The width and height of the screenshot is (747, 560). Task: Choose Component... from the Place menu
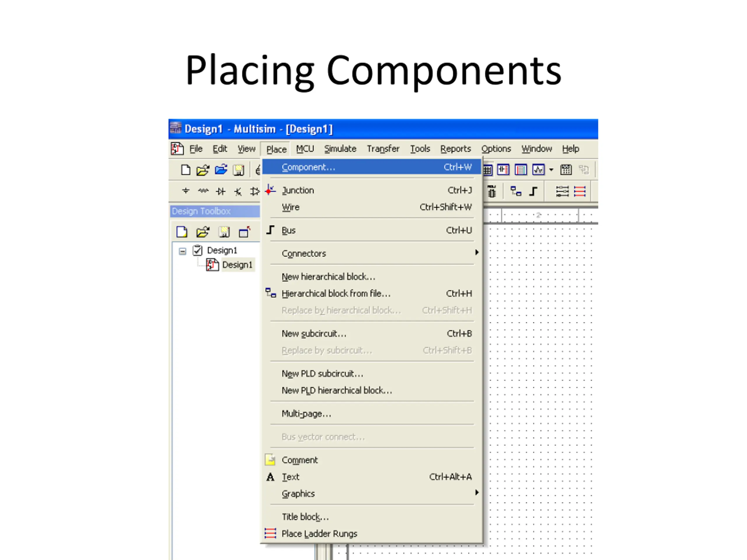click(x=371, y=167)
